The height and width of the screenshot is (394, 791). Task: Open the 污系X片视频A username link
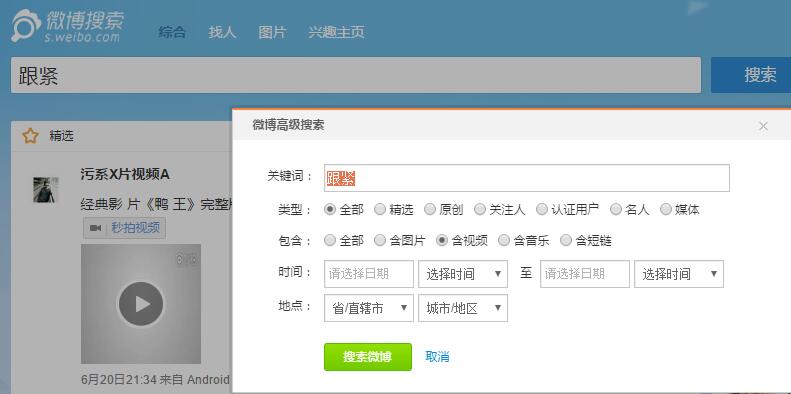[125, 175]
